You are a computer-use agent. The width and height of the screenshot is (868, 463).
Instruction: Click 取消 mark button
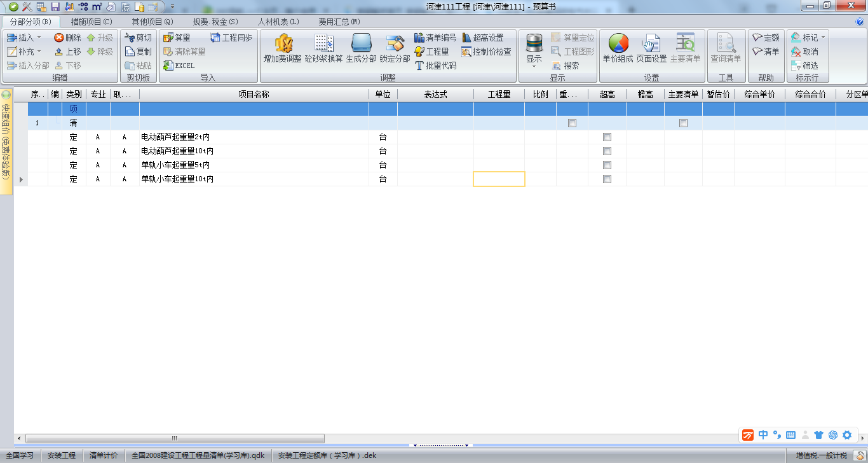coord(805,52)
